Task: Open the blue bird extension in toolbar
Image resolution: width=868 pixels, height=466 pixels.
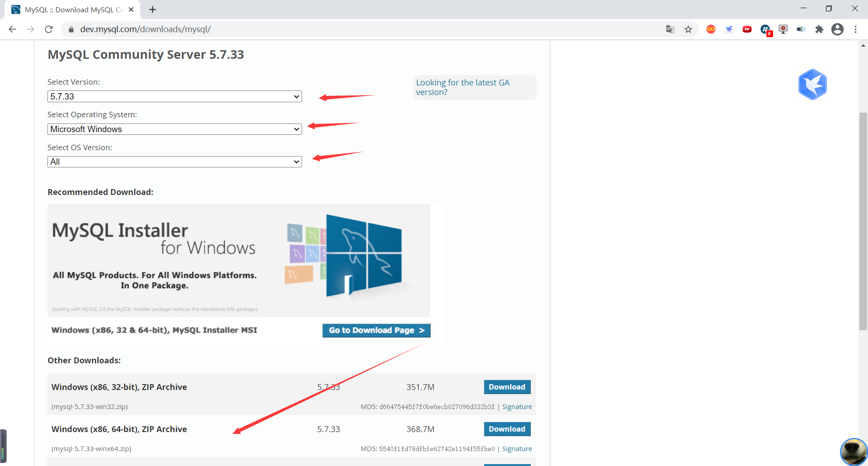Action: (729, 29)
